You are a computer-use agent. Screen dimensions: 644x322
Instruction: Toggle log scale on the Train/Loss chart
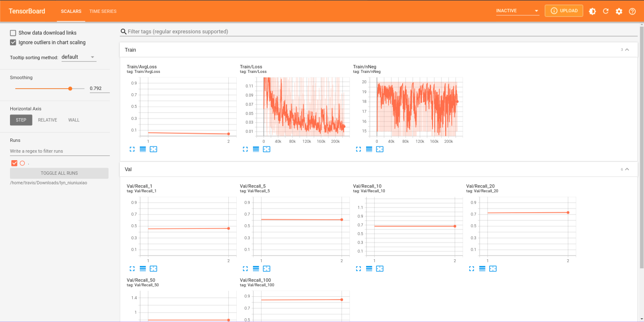point(255,149)
